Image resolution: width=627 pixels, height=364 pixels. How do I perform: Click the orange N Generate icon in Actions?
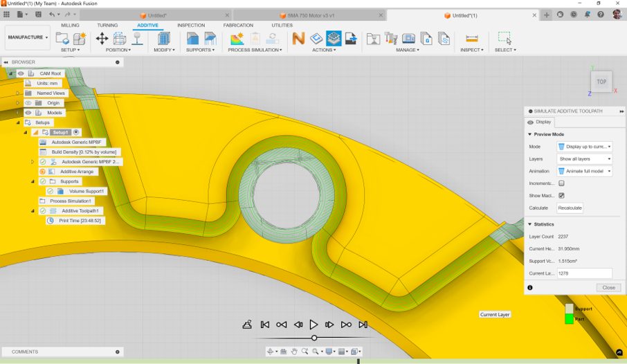pos(298,39)
